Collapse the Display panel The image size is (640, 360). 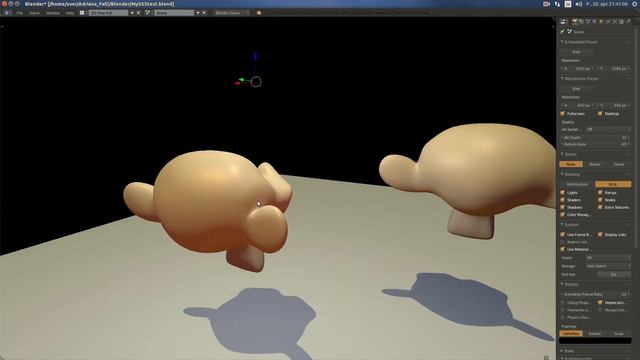tap(562, 284)
